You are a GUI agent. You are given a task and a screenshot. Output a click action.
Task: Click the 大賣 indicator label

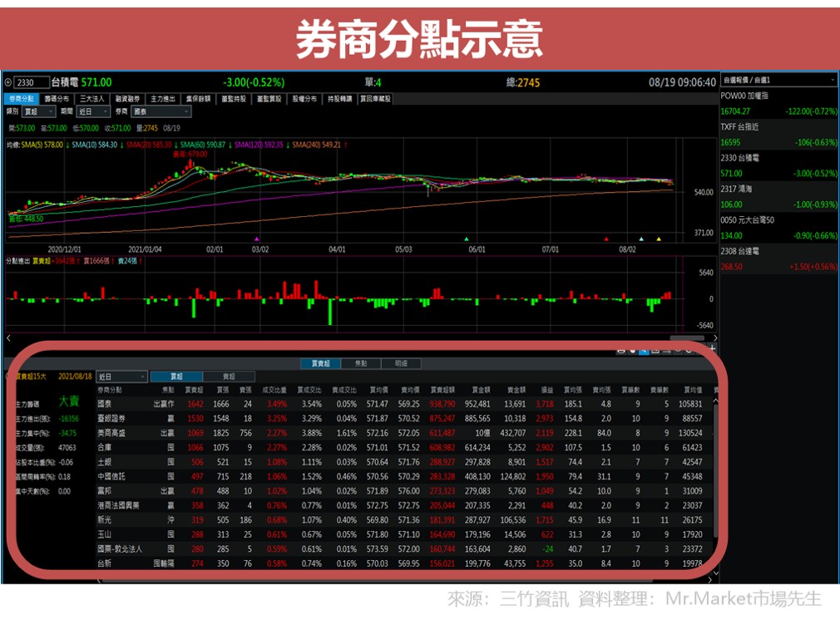point(68,401)
